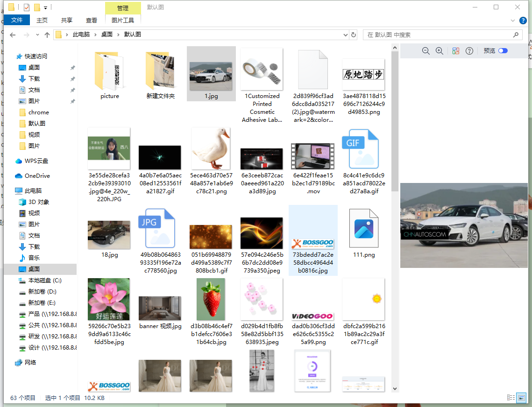Click the question mark icon in preview toolbar

469,51
